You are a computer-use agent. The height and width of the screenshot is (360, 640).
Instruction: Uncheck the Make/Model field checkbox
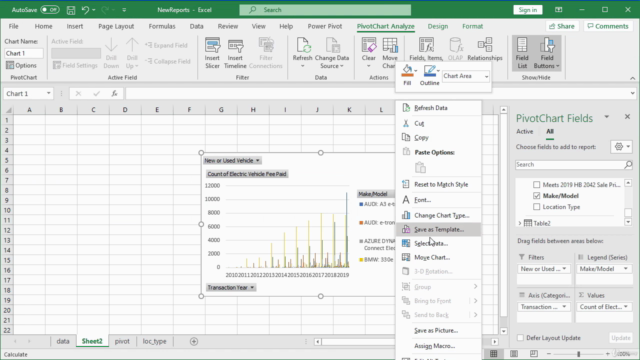536,196
